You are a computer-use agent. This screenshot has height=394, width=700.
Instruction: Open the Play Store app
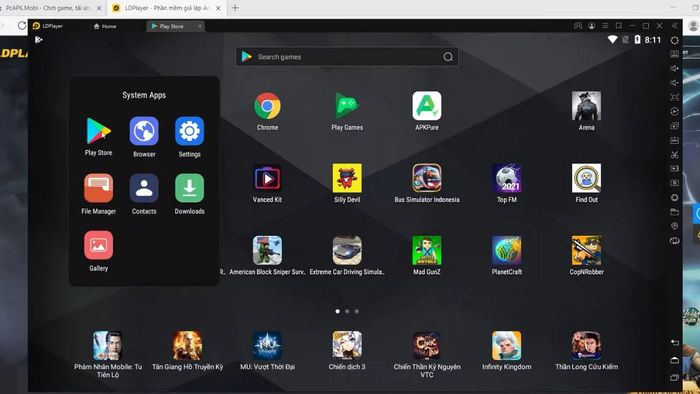tap(98, 131)
